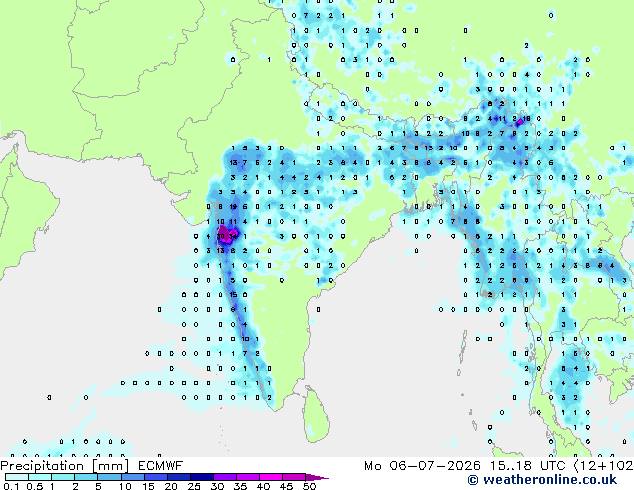634x490 pixels.
Task: Click the 10–15 mm legend swatch
Action: point(132,477)
